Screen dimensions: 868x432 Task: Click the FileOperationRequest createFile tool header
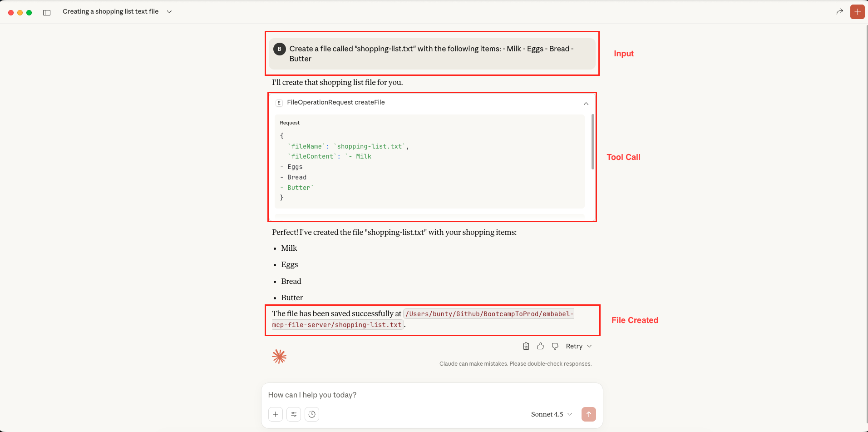pyautogui.click(x=335, y=103)
